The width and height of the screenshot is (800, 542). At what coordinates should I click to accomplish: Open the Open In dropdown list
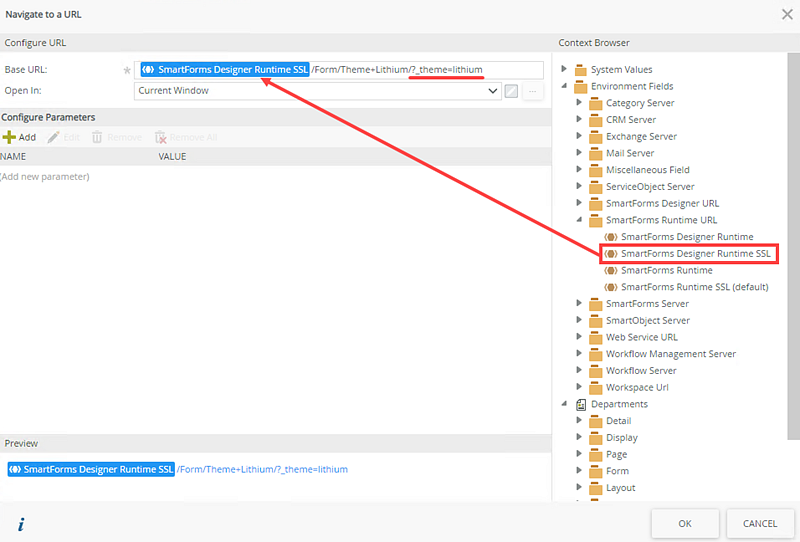point(492,91)
